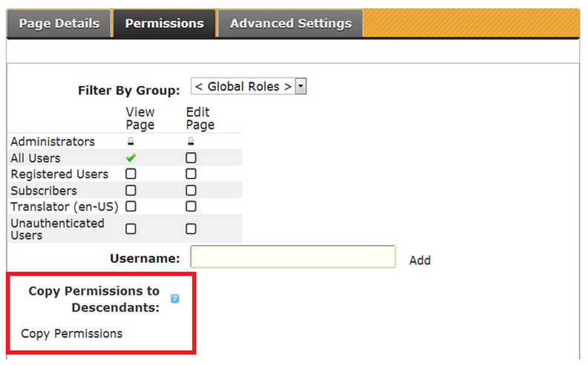Enable View Page for Subscribers
Screen dimensions: 588x366
(x=131, y=191)
